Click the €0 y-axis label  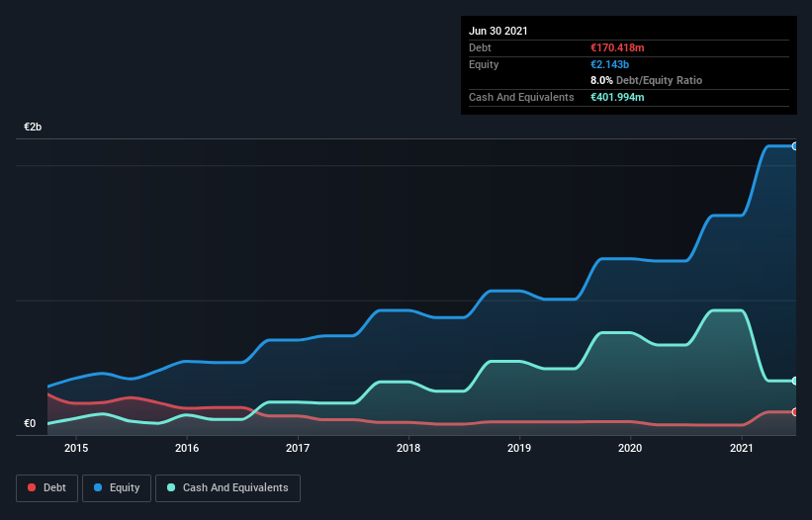click(30, 423)
